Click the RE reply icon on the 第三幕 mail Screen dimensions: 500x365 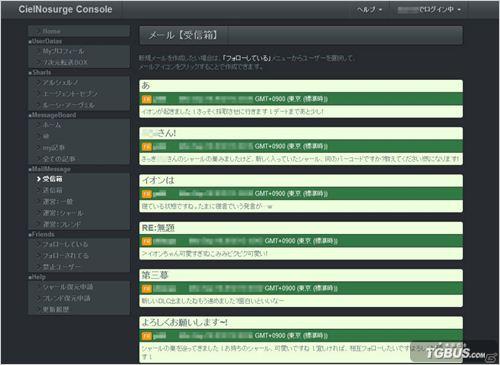(147, 289)
